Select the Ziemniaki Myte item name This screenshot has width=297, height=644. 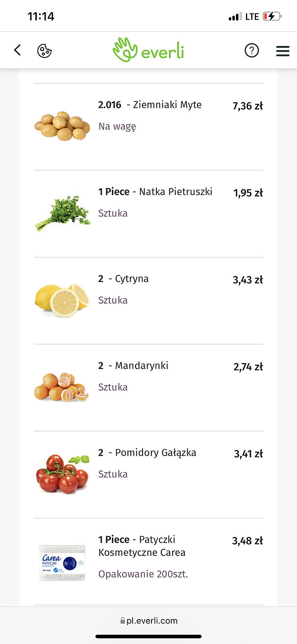point(167,105)
